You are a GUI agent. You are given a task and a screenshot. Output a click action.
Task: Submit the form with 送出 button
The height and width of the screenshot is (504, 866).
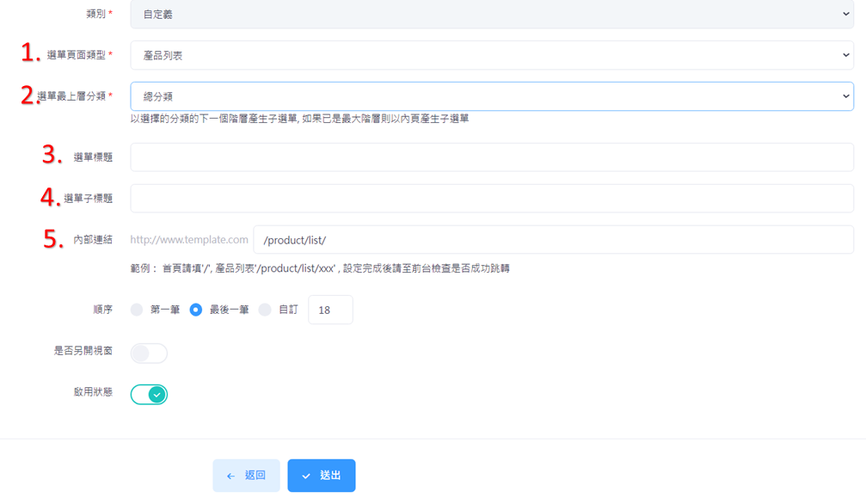click(322, 476)
